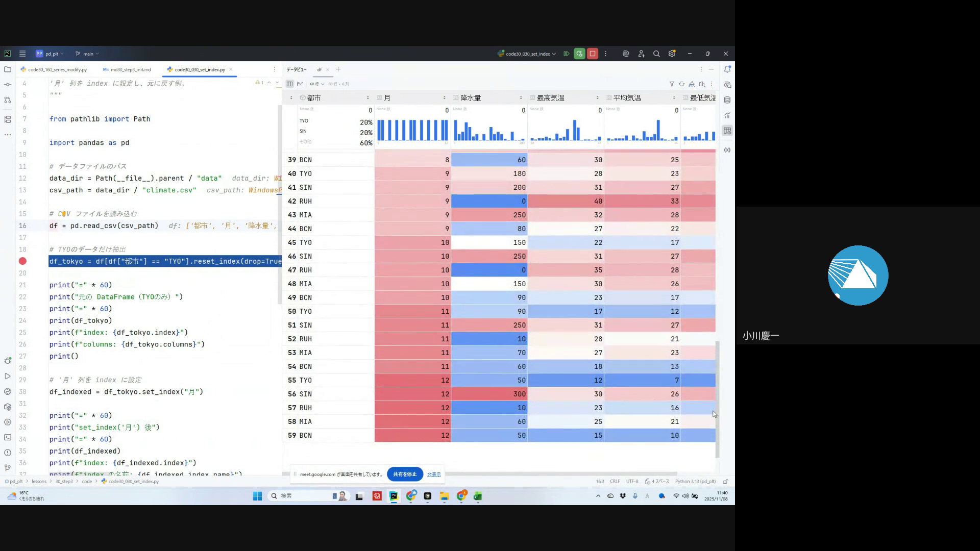Open the pd_plt project dropdown

pyautogui.click(x=50, y=54)
